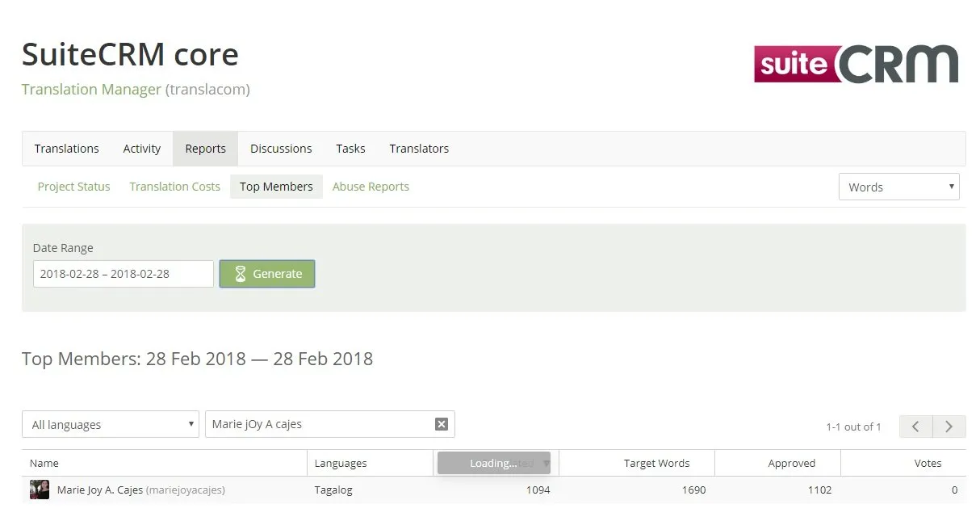Click the SuiteCRM core title
This screenshot has width=980, height=517.
(130, 54)
